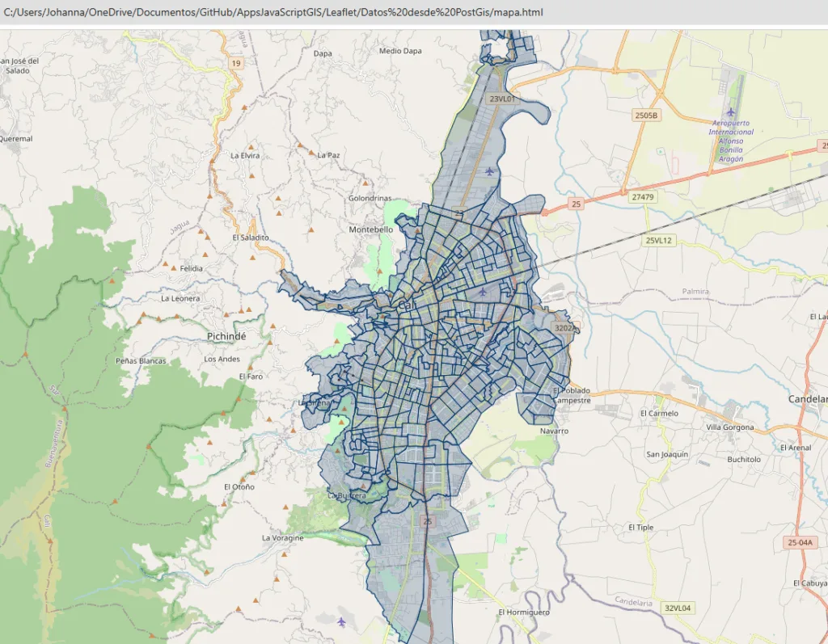Click the 25VL12 road shield
The width and height of the screenshot is (828, 644).
658,240
